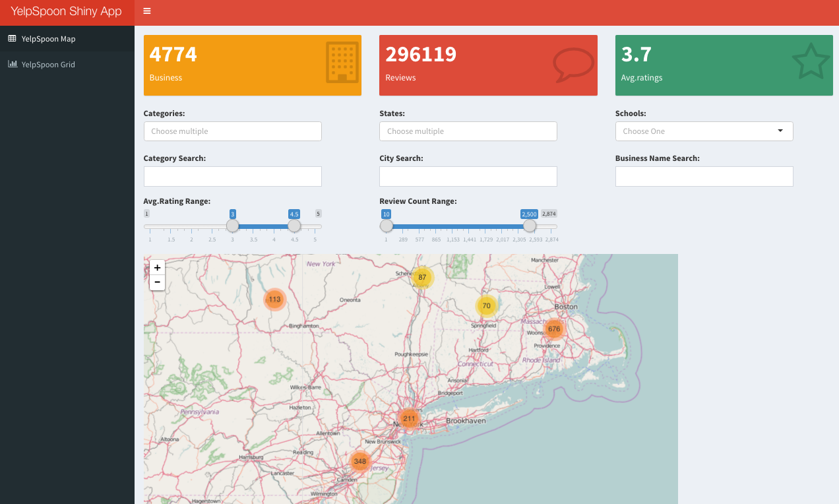The width and height of the screenshot is (839, 504).
Task: Zoom in on the map
Action: (157, 268)
